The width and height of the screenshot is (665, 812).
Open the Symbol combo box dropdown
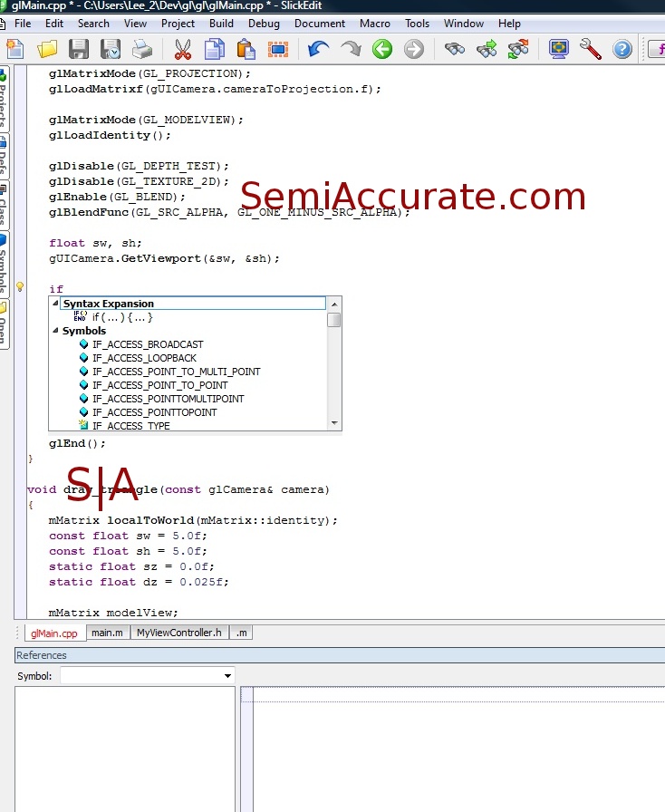tap(227, 676)
